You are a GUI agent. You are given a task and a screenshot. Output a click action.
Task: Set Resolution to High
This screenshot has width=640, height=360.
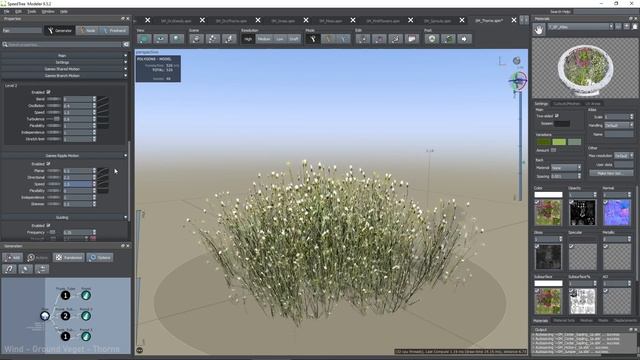pyautogui.click(x=248, y=39)
